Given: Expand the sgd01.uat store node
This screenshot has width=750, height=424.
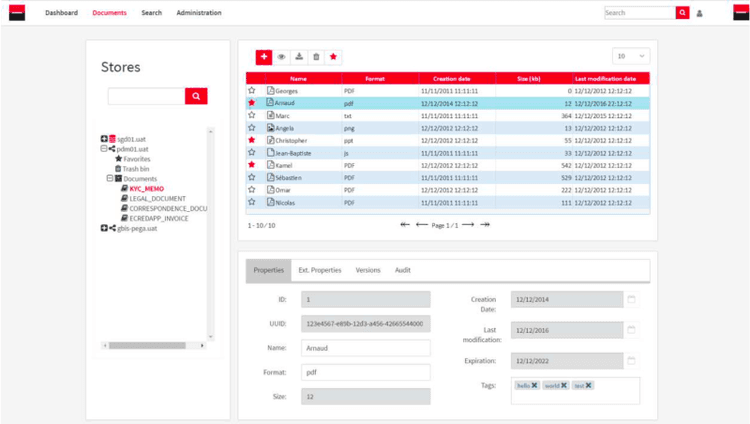Looking at the screenshot, I should pos(104,139).
